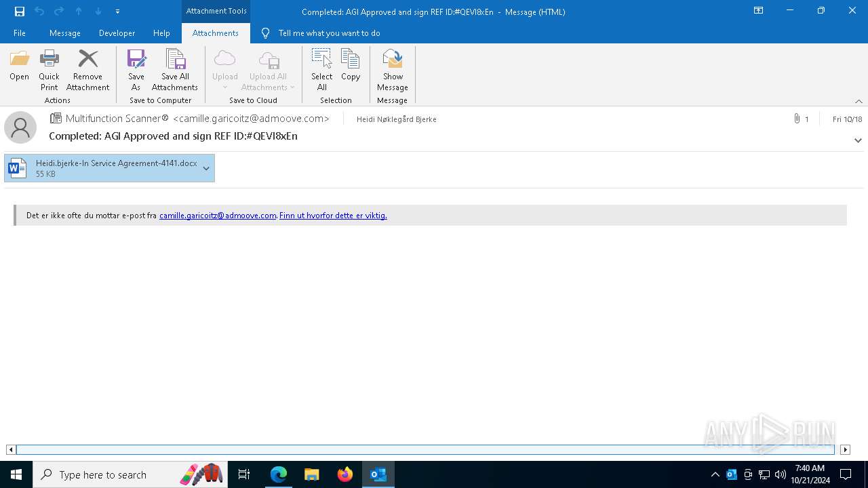Click the Save icon in Quick Access toolbar

point(20,12)
